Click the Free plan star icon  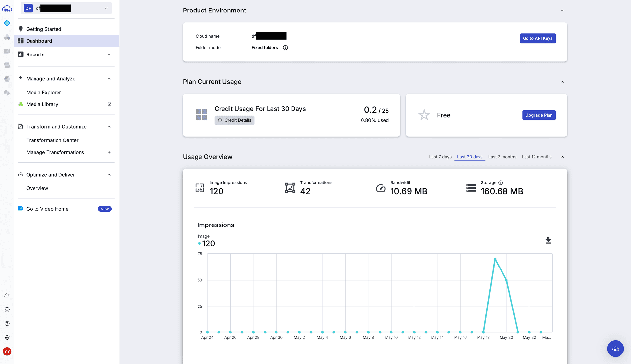[x=424, y=115]
